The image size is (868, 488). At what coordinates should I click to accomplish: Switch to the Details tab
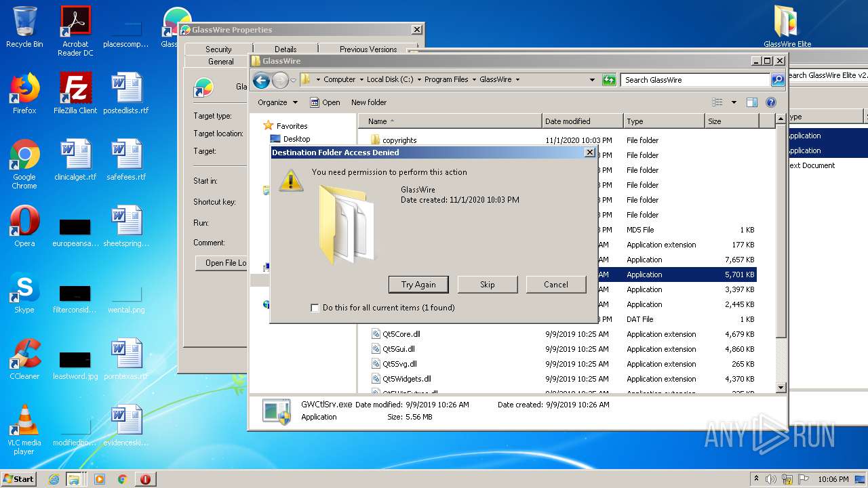[285, 49]
